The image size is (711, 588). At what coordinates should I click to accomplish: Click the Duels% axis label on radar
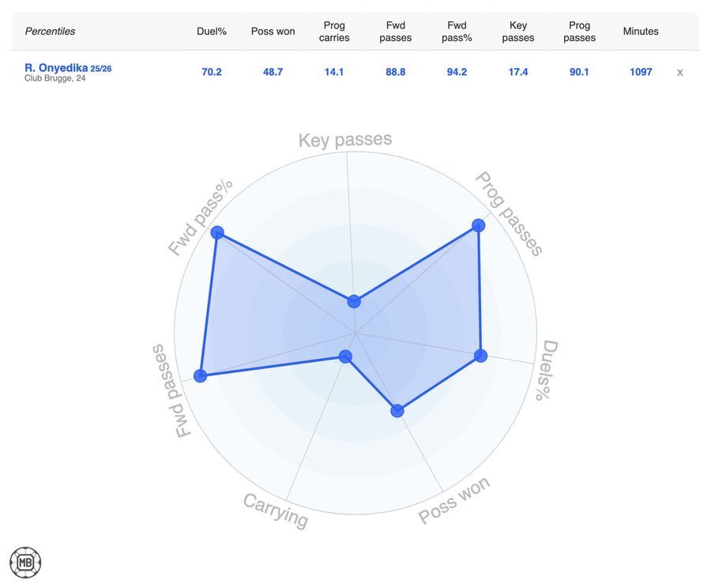[x=547, y=370]
